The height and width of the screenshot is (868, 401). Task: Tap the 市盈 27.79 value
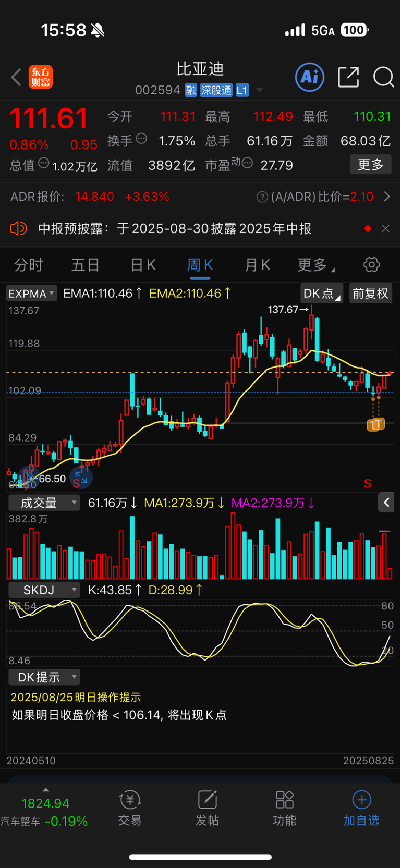pos(276,165)
